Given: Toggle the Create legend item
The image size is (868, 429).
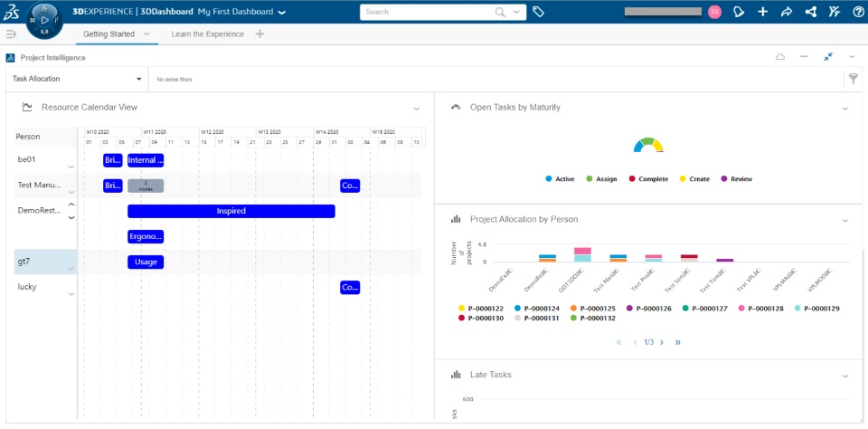Looking at the screenshot, I should pos(694,179).
